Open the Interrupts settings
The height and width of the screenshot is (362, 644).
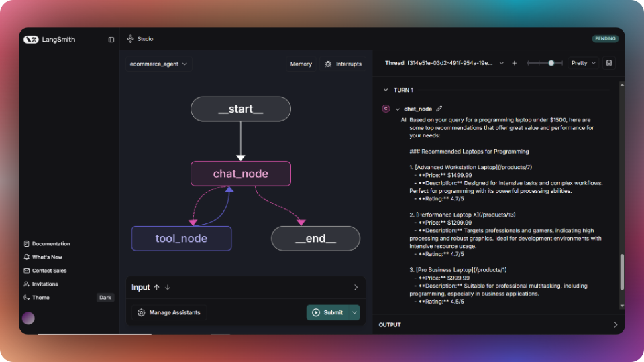click(x=343, y=64)
